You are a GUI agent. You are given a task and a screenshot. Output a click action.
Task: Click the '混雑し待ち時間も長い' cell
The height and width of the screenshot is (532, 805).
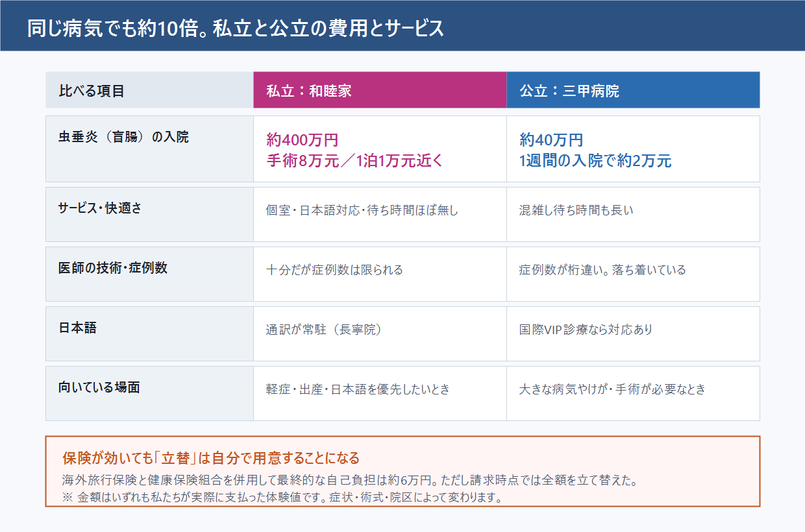tap(633, 214)
